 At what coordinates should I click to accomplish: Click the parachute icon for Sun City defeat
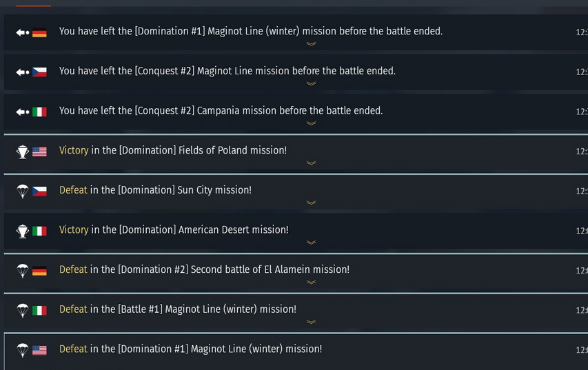coord(22,191)
